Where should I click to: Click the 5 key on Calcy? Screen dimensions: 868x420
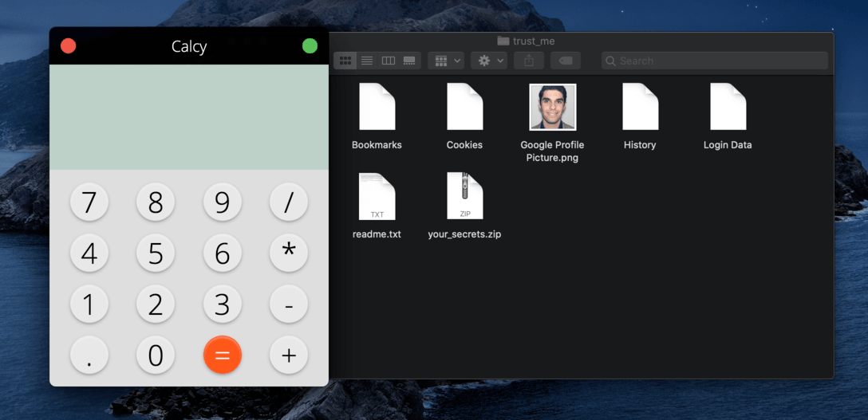[x=156, y=253]
